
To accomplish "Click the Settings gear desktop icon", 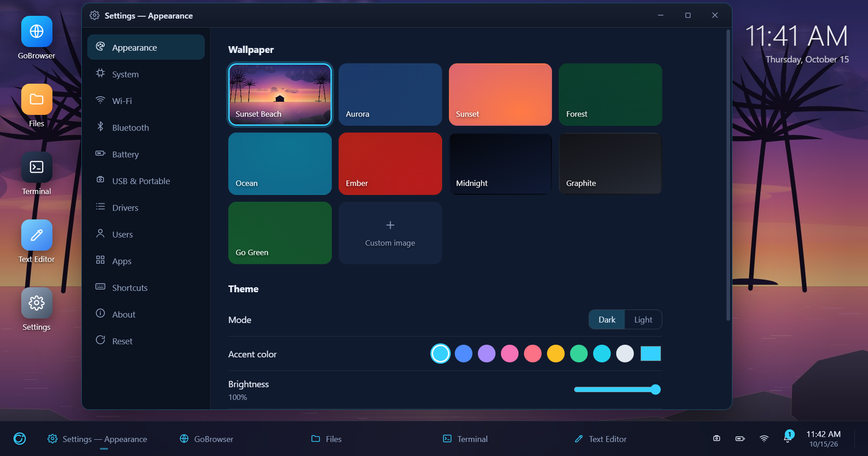I will pos(37,303).
